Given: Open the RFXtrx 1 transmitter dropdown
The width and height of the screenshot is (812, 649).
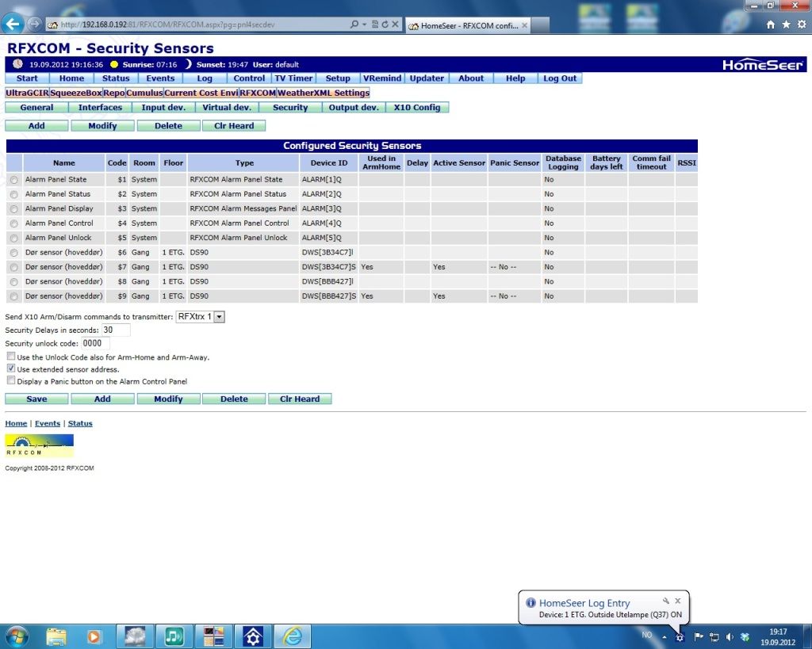Looking at the screenshot, I should click(x=201, y=317).
